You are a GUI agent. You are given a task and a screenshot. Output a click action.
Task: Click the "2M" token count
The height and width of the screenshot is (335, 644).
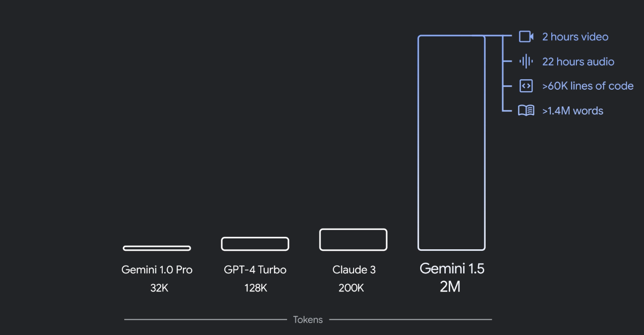(x=450, y=287)
